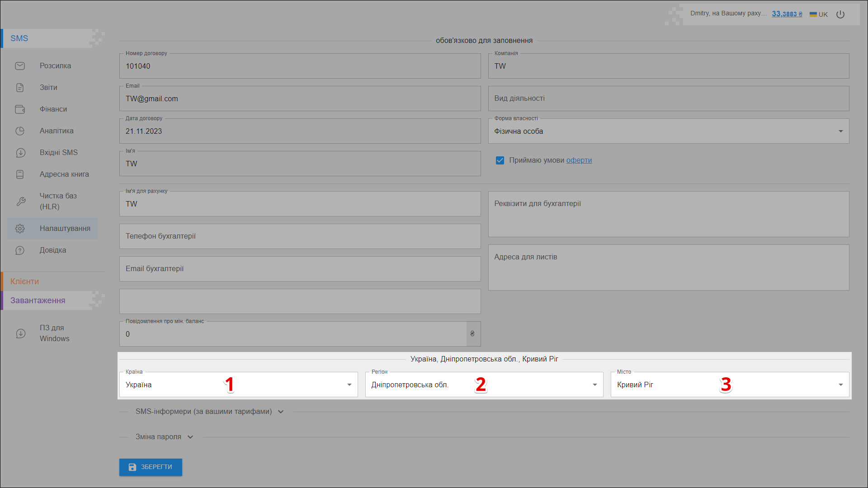Click the Адресна книга icon
The image size is (868, 488).
[x=20, y=174]
